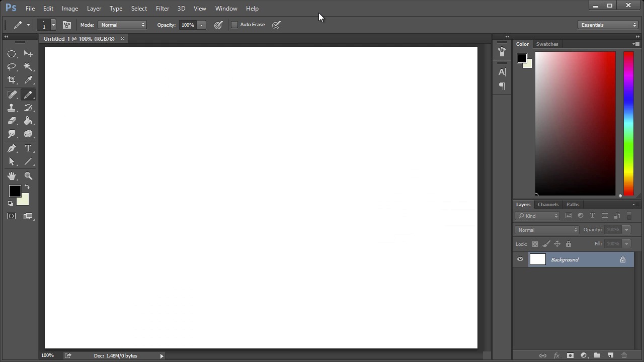Image resolution: width=644 pixels, height=362 pixels.
Task: Select the Clone Stamp tool
Action: (x=12, y=108)
